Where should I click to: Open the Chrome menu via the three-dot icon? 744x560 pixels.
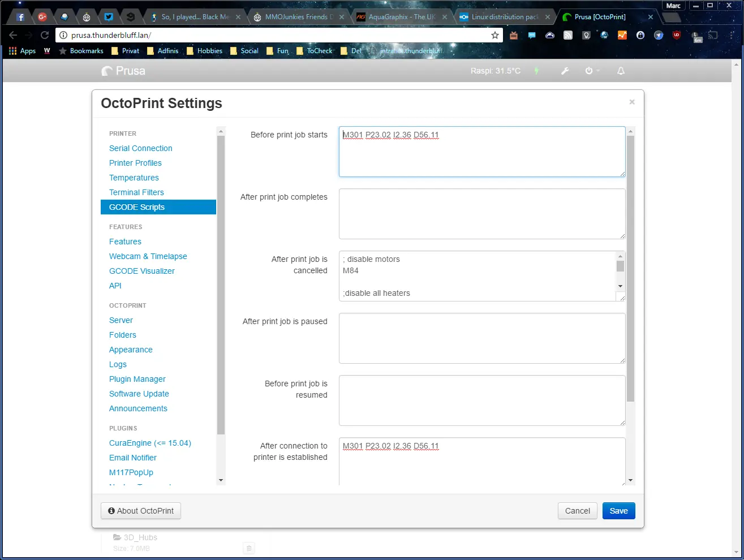click(730, 35)
